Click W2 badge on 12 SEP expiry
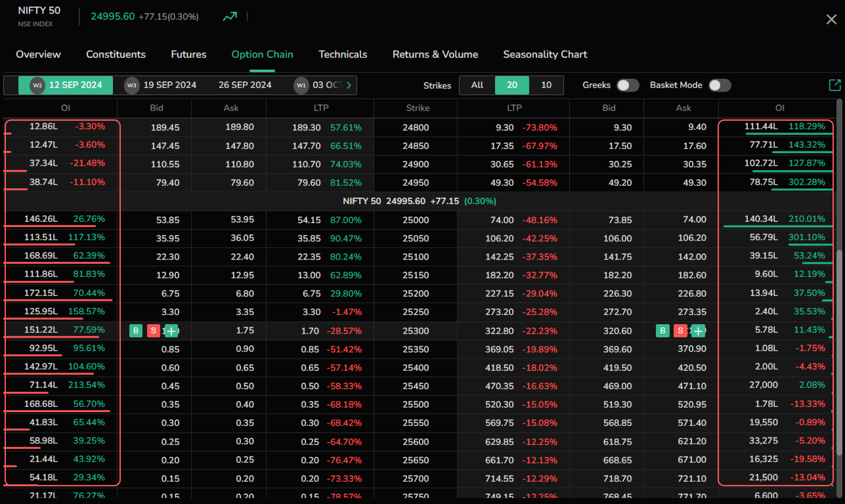The image size is (845, 504). click(x=37, y=85)
